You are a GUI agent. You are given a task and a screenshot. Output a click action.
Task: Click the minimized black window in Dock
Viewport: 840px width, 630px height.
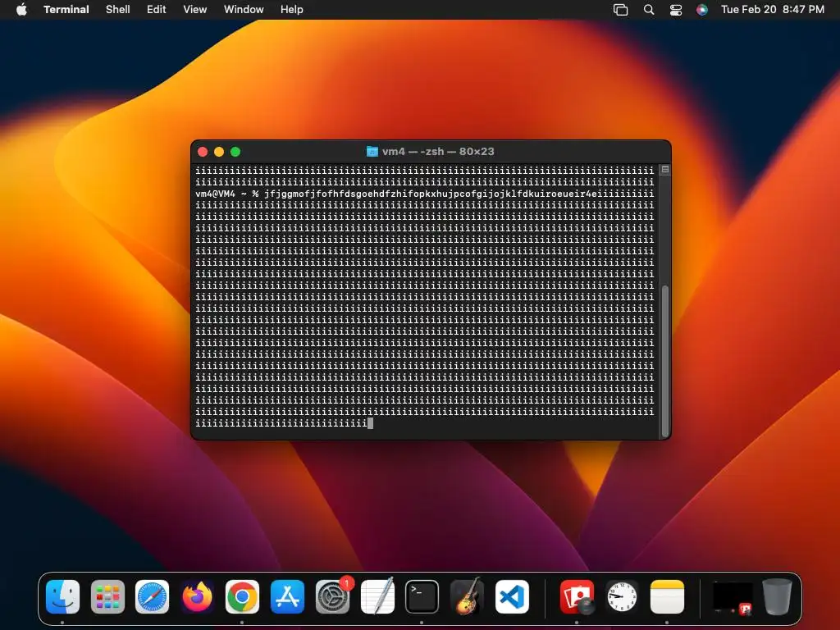tap(732, 597)
